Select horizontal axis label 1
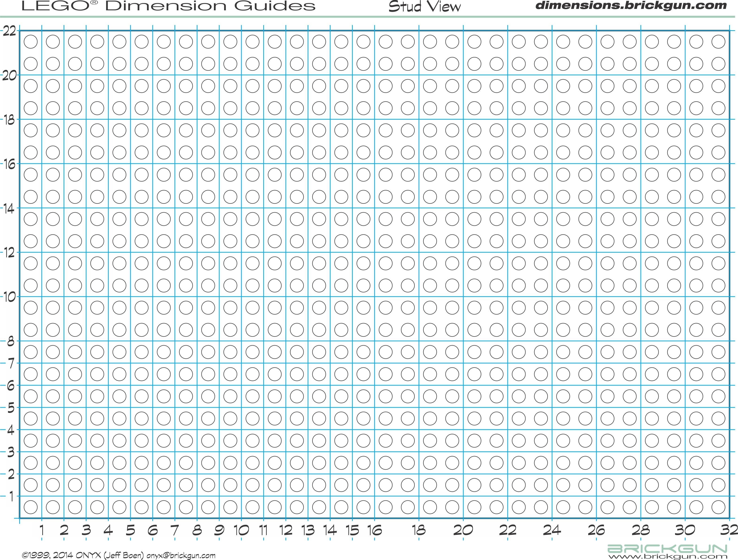The width and height of the screenshot is (738, 560). click(42, 530)
